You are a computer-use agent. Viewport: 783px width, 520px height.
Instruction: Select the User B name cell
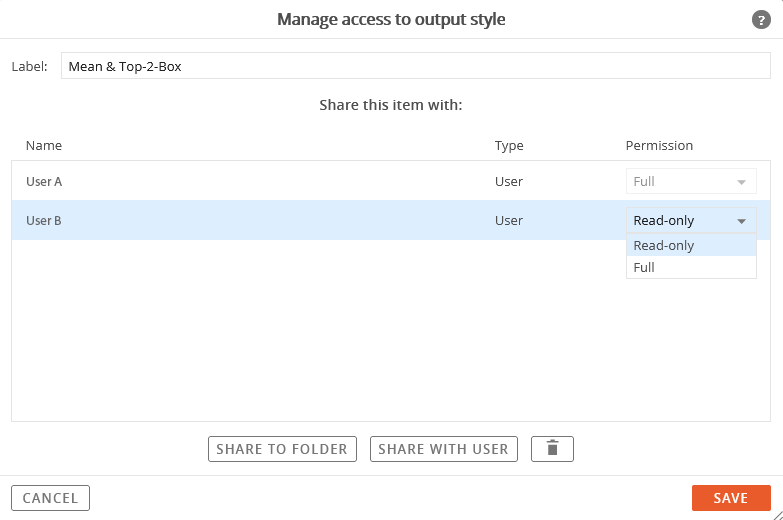(x=44, y=221)
